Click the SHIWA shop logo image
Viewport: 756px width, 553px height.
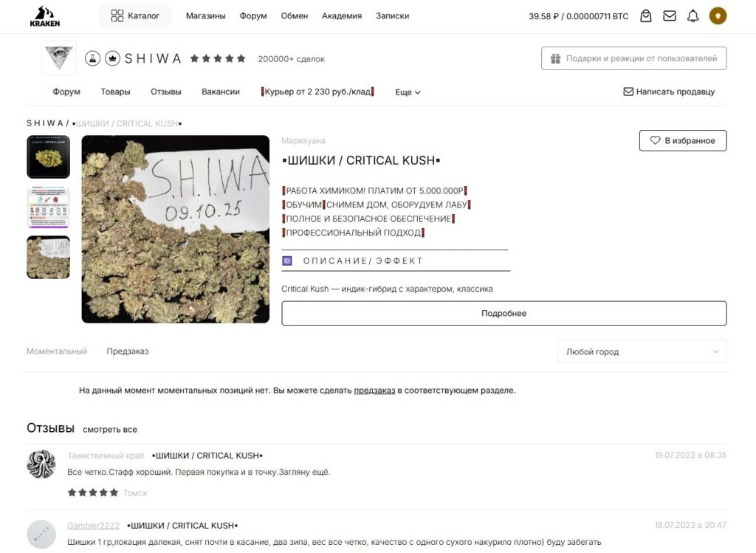(59, 58)
